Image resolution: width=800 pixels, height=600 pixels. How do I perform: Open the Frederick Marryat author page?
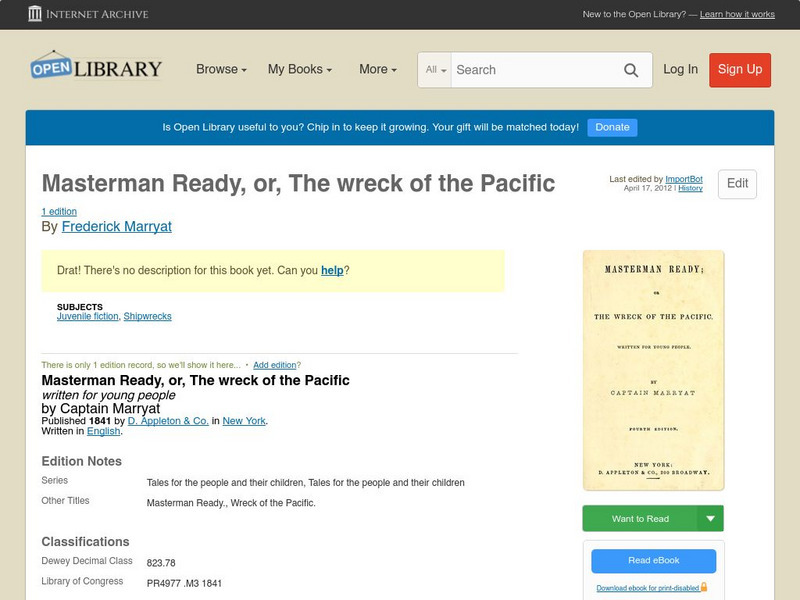pyautogui.click(x=117, y=226)
